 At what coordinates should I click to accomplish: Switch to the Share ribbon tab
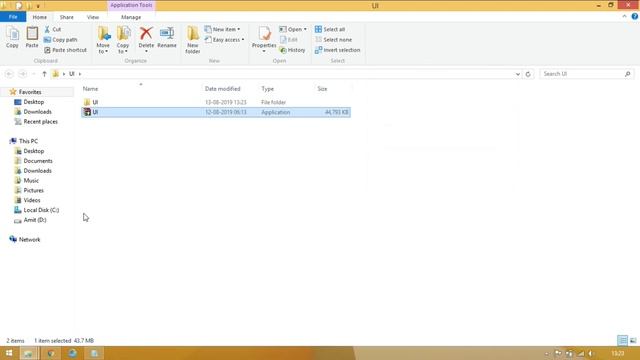click(67, 17)
